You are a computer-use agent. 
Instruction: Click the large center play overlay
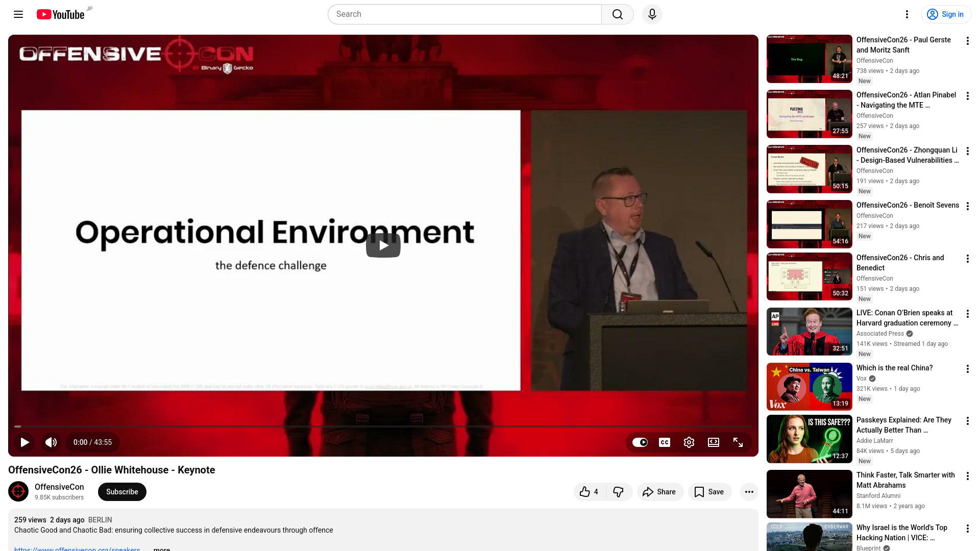383,245
